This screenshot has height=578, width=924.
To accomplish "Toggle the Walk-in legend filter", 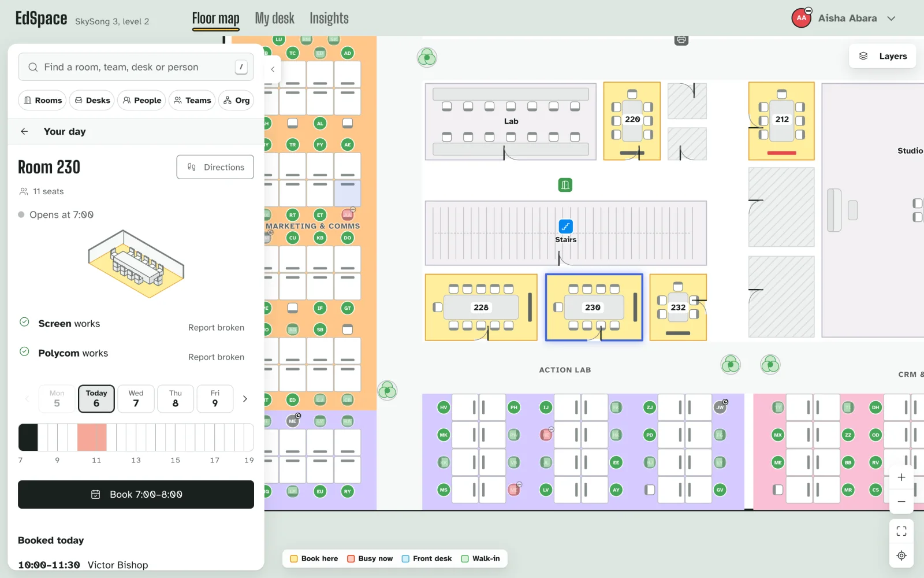I will [x=480, y=558].
